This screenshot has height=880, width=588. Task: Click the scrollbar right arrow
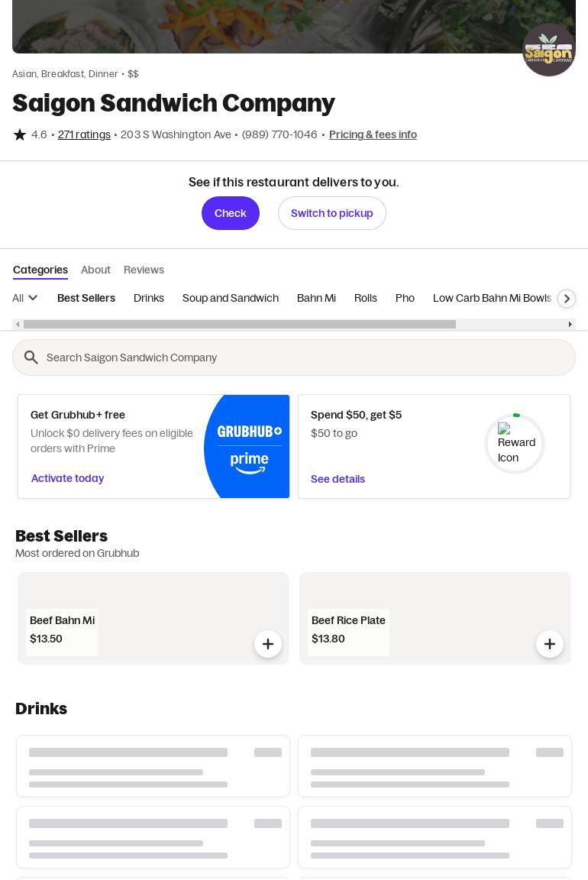click(x=570, y=325)
